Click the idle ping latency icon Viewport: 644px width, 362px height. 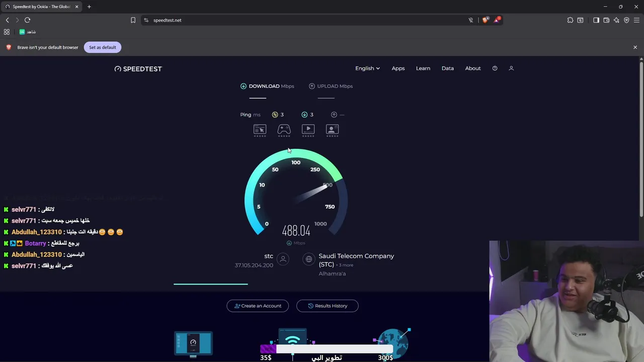[x=275, y=115]
